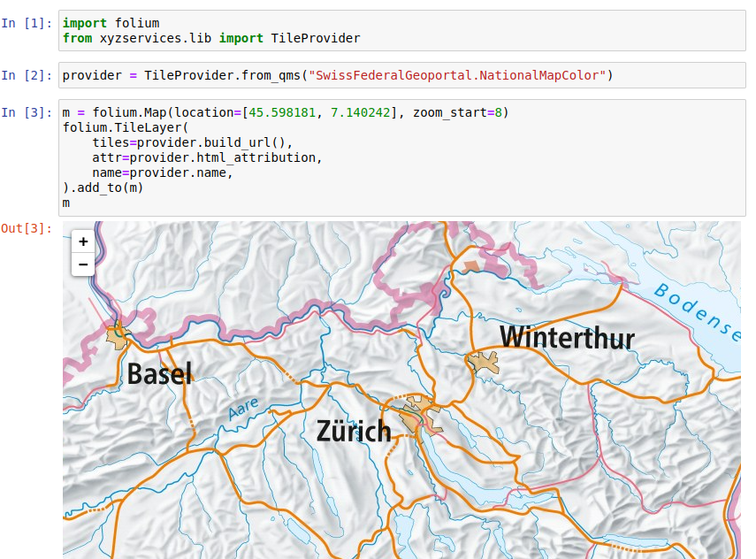
Task: Select the In [2]: cell prompt
Action: (x=27, y=75)
